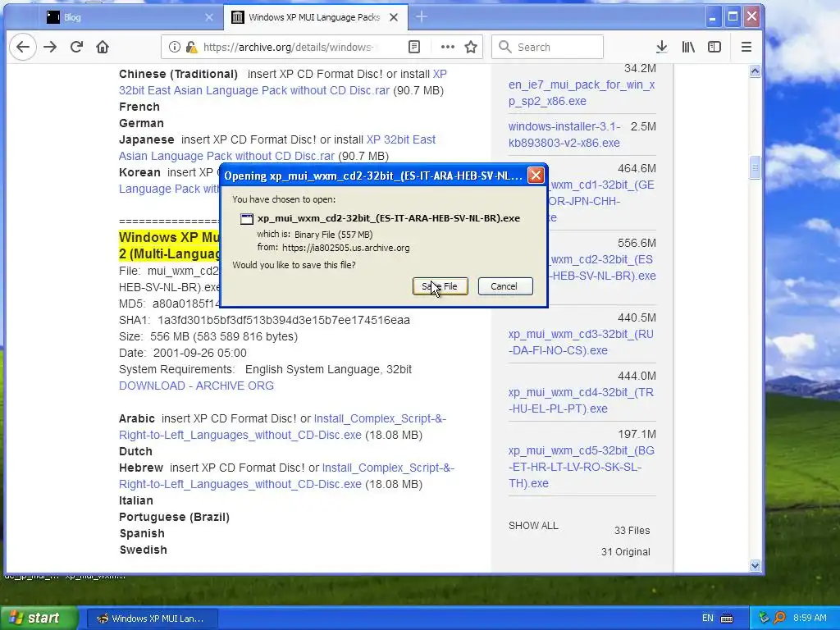Click the 'Swedish' language text

[x=143, y=550]
